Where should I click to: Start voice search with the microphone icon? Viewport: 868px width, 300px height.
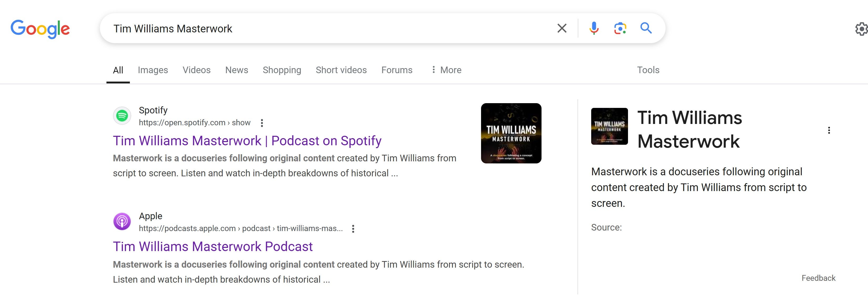(594, 28)
